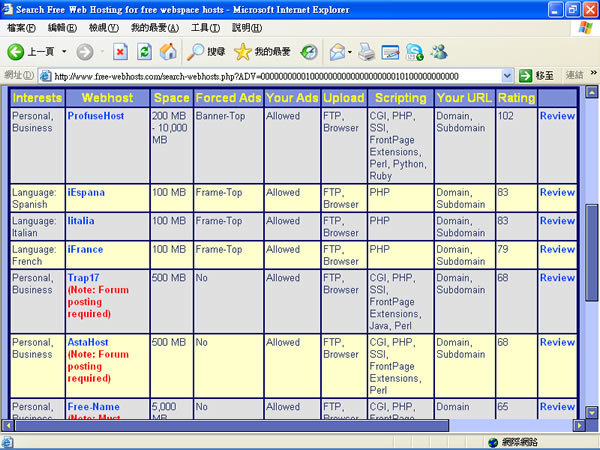Open the Skype toolbar icon
The height and width of the screenshot is (450, 600).
point(414,52)
